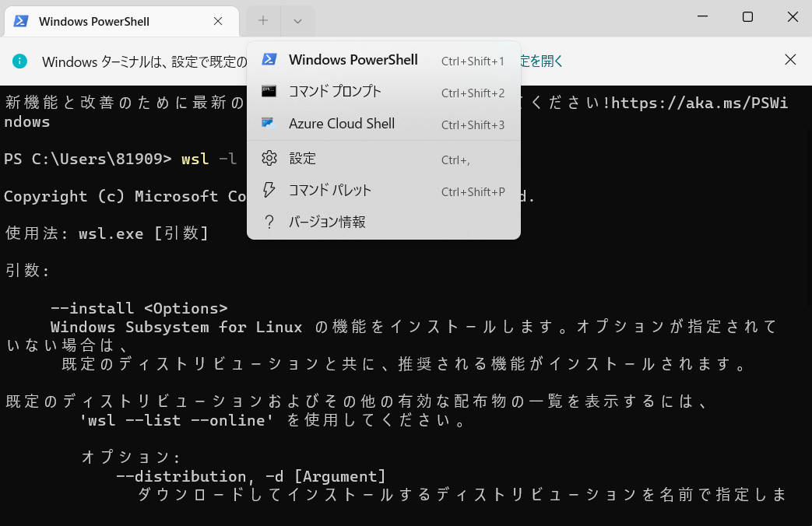Open a new tab with plus button

(x=263, y=21)
